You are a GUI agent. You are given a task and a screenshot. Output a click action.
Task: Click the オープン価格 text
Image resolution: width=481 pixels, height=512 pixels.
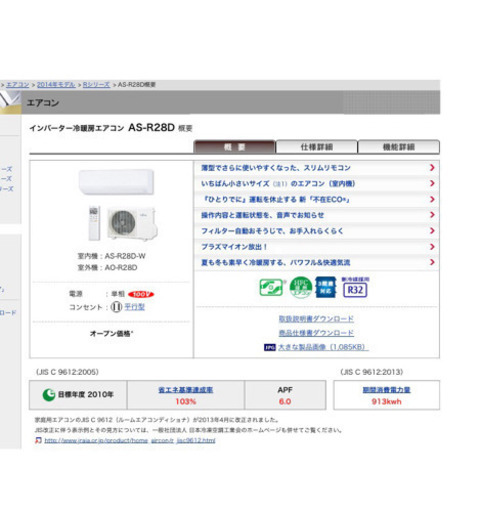click(112, 334)
